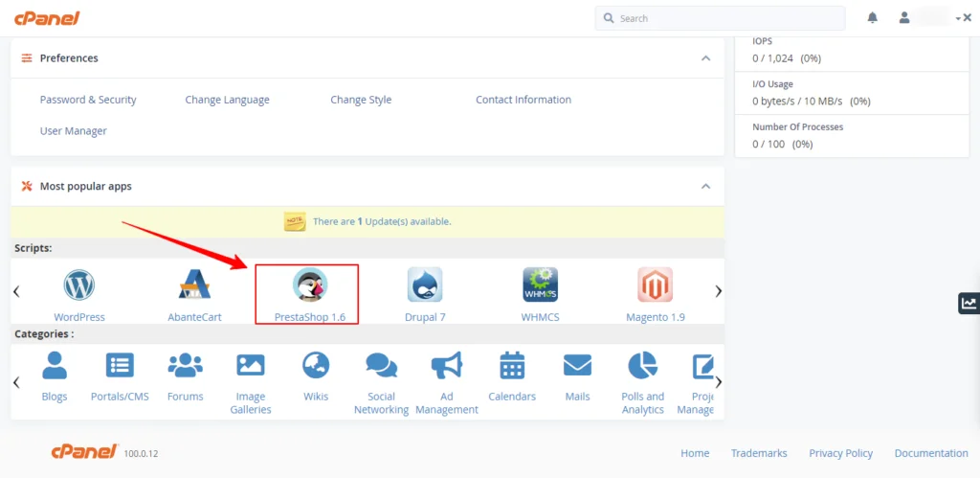Viewport: 980px width, 478px height.
Task: Go to User Manager
Action: 74,131
